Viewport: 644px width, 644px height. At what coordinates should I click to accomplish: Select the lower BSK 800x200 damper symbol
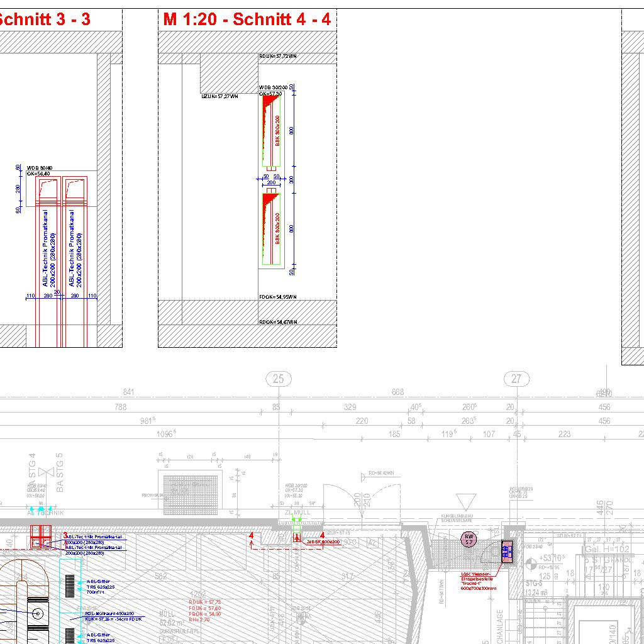[271, 229]
